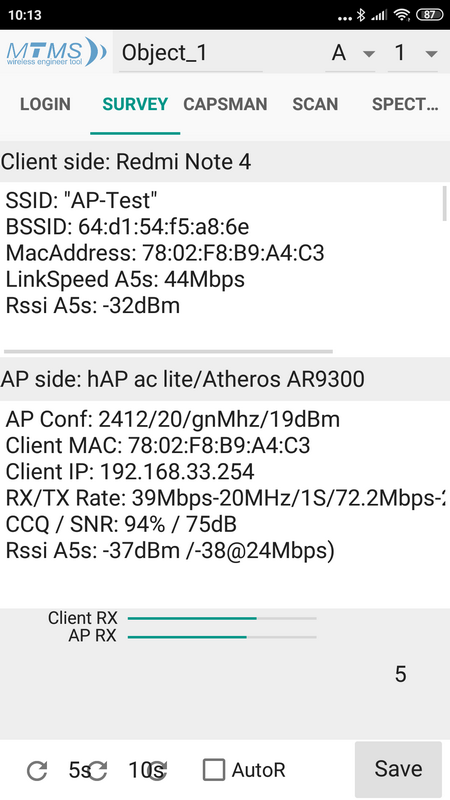This screenshot has width=450, height=800.
Task: Click the single refresh icon before 5s
Action: coord(37,770)
